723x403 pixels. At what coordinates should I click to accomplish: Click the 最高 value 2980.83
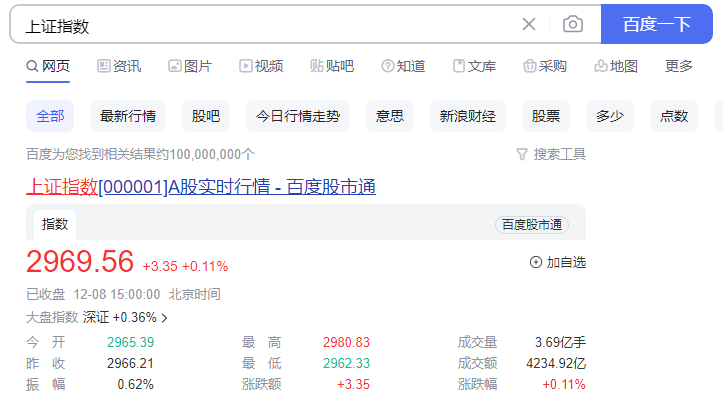point(346,342)
